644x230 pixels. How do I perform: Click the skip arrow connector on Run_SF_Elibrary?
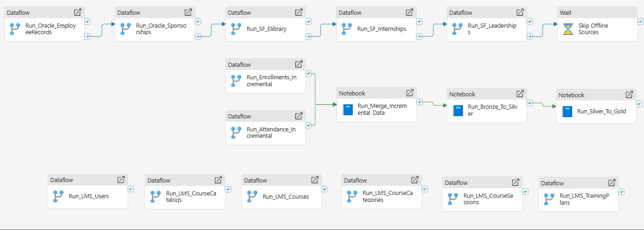point(308,36)
